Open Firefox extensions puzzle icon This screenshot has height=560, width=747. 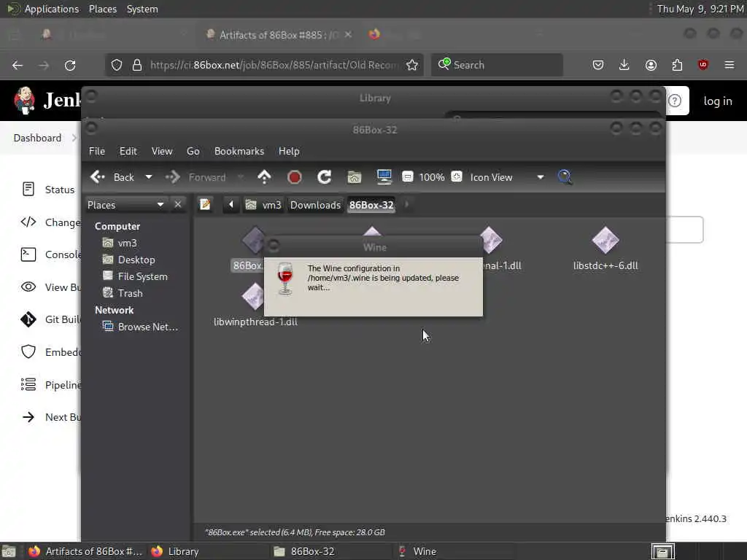[x=677, y=65]
